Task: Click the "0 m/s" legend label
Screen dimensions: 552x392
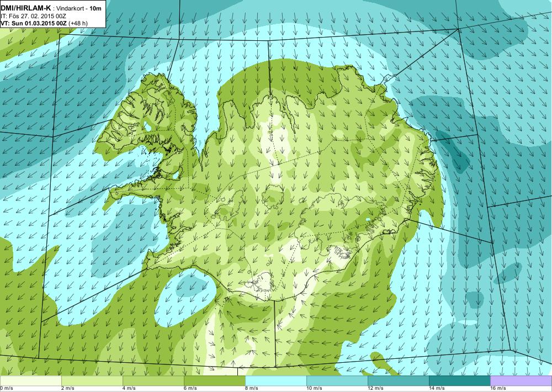Action: click(x=7, y=389)
